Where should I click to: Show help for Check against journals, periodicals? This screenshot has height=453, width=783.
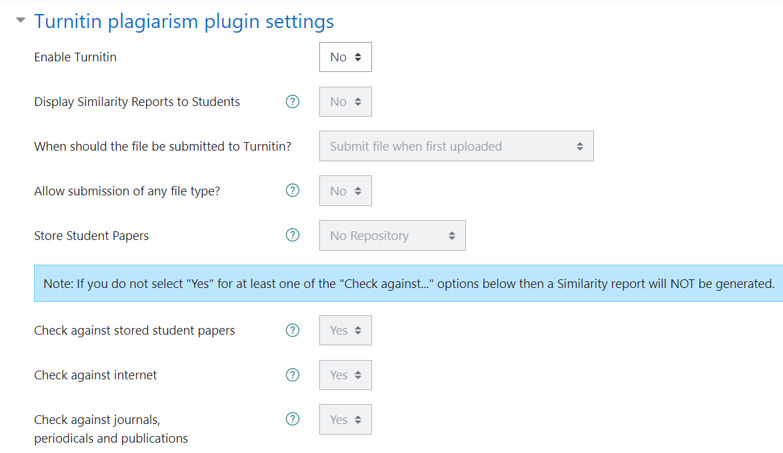[293, 420]
